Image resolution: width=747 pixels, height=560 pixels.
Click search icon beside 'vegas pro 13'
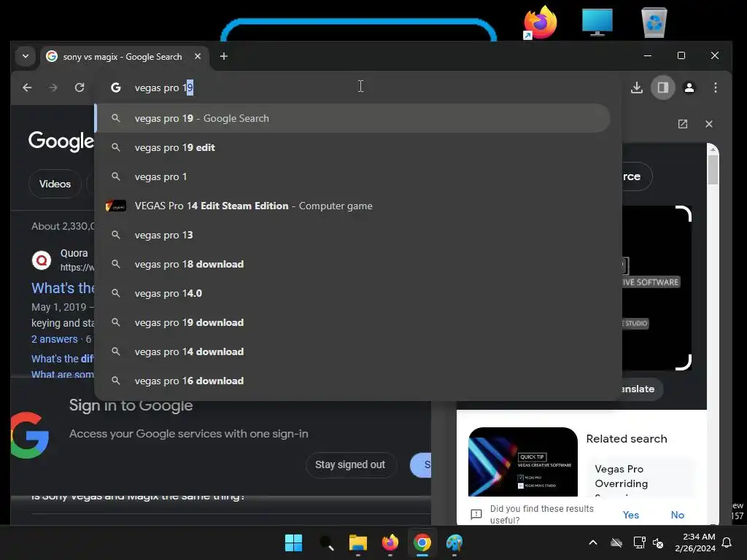116,235
